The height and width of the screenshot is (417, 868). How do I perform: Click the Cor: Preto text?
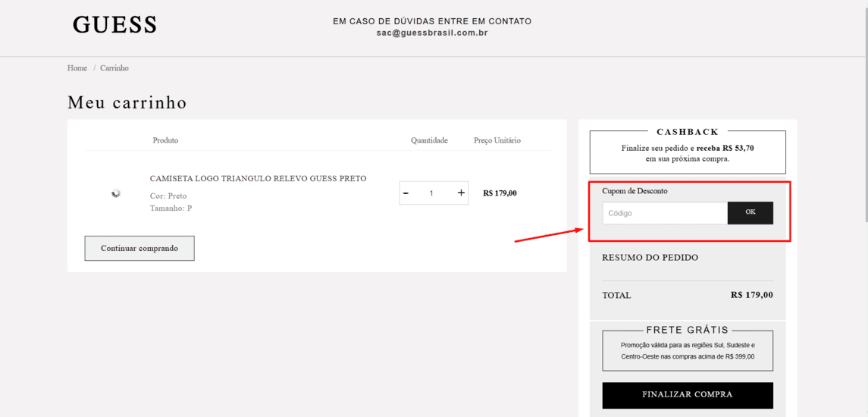(x=168, y=196)
